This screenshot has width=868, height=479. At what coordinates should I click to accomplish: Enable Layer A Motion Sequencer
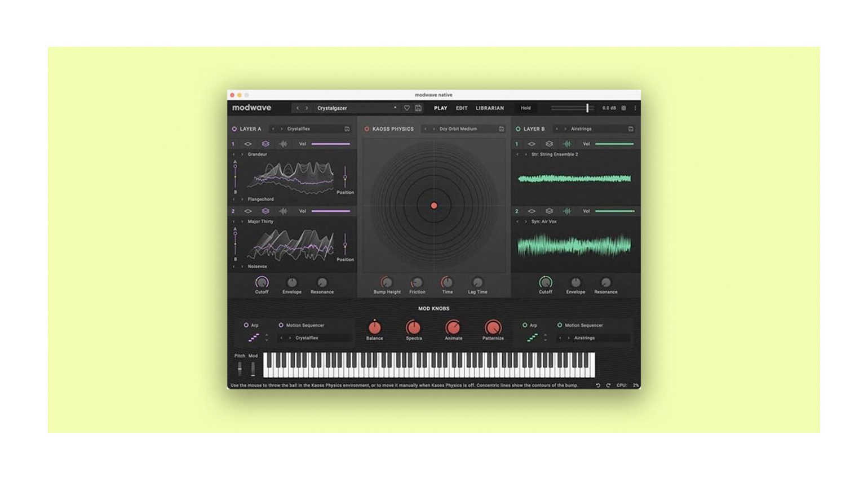(x=281, y=325)
